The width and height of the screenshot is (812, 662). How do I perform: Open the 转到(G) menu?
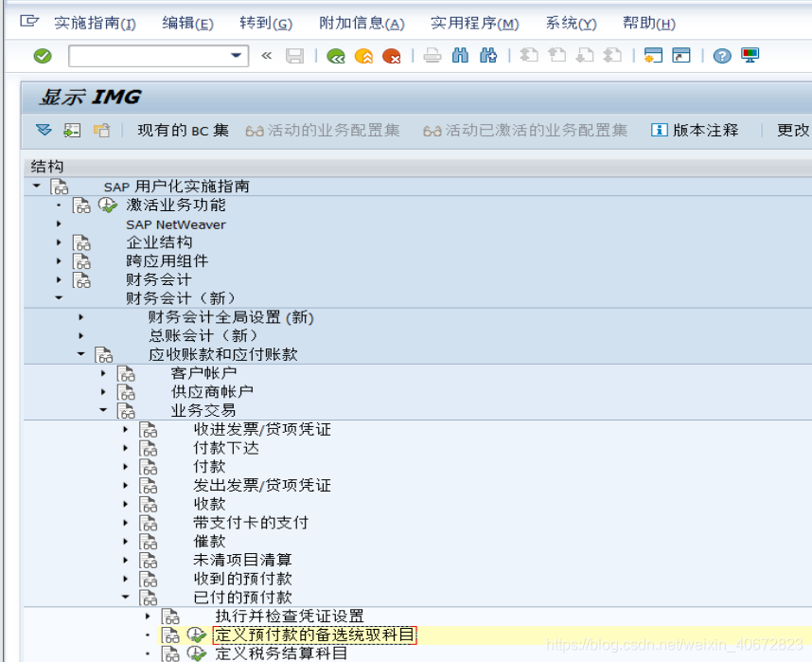(x=266, y=24)
